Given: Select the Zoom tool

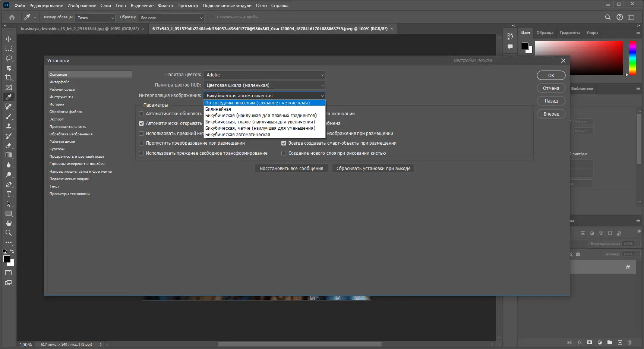Looking at the screenshot, I should click(x=9, y=233).
